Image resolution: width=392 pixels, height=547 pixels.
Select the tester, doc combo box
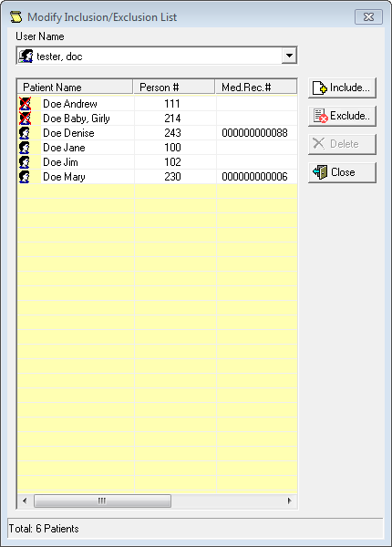[157, 56]
